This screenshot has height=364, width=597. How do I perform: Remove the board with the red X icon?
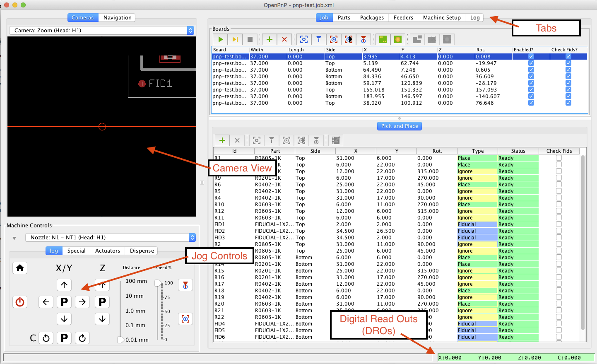(284, 39)
